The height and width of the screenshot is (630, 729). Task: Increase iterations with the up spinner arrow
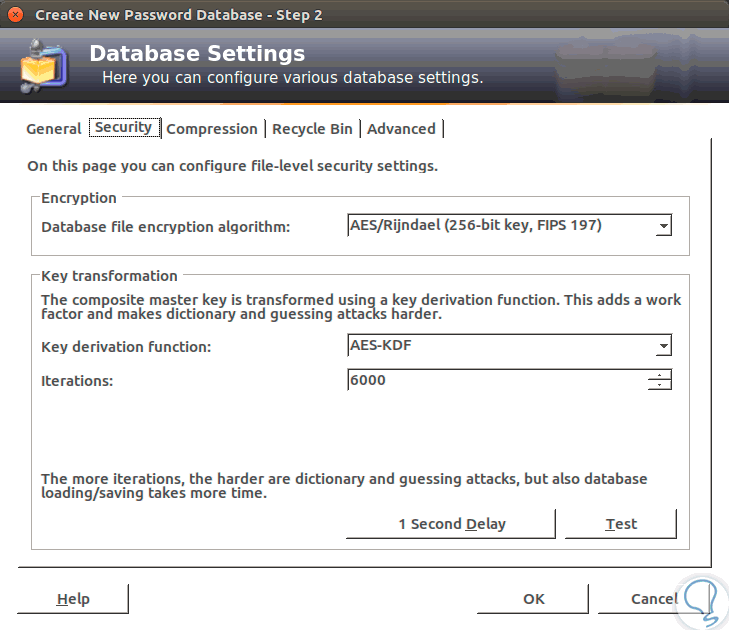point(660,375)
